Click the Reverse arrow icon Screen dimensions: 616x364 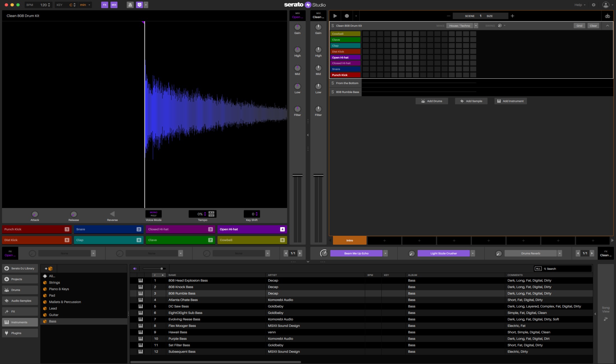coord(112,214)
